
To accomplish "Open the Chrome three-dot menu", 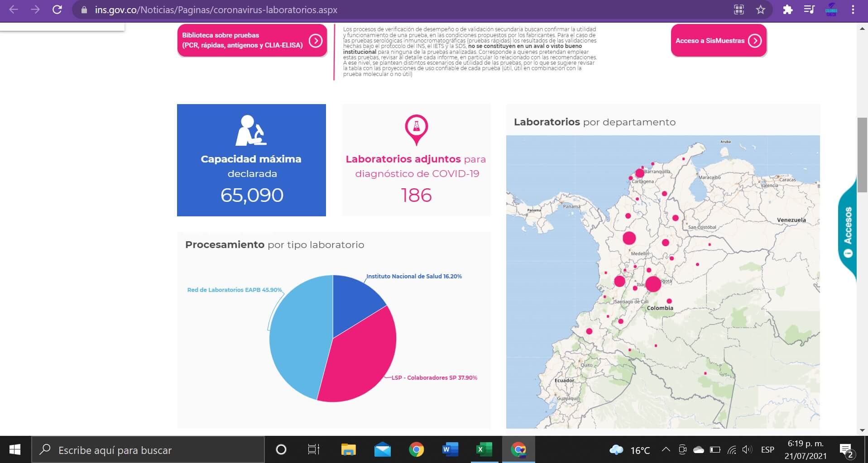I will 853,10.
